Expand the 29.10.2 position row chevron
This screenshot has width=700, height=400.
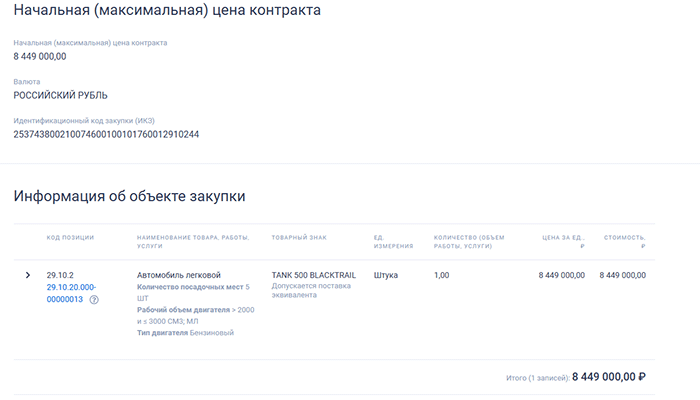pos(27,275)
